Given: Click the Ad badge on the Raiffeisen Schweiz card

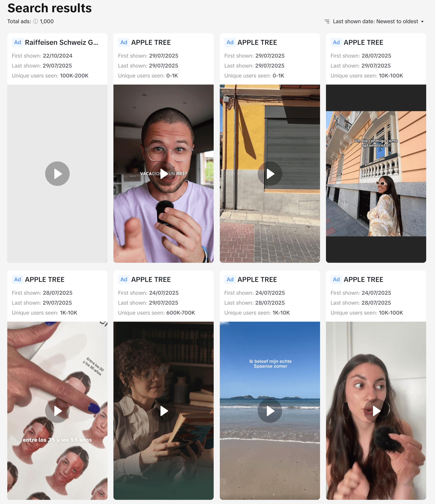Looking at the screenshot, I should tap(18, 42).
